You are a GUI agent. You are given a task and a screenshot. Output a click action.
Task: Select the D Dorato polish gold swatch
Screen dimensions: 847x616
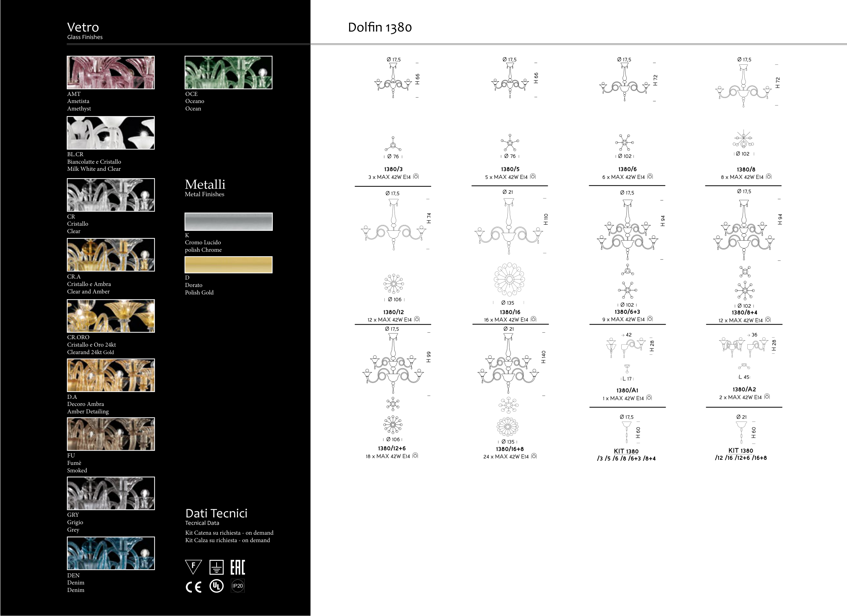(228, 265)
